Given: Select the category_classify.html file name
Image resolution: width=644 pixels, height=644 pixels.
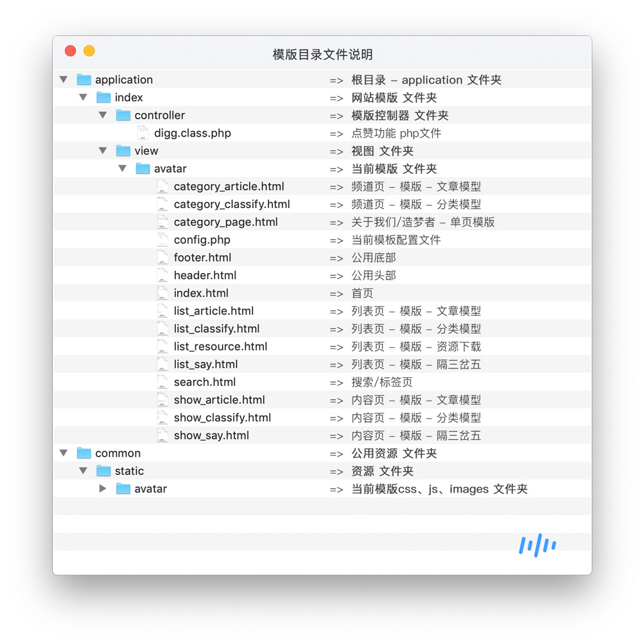Looking at the screenshot, I should [x=232, y=204].
